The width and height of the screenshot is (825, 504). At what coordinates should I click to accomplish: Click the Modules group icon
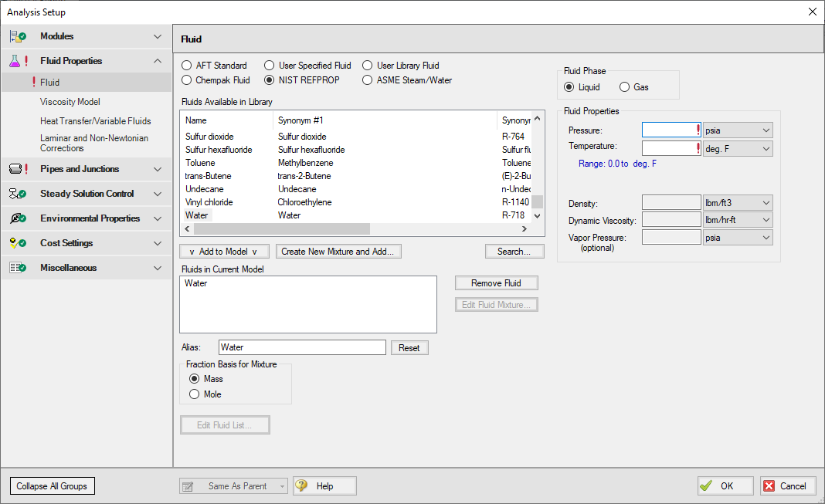click(17, 36)
